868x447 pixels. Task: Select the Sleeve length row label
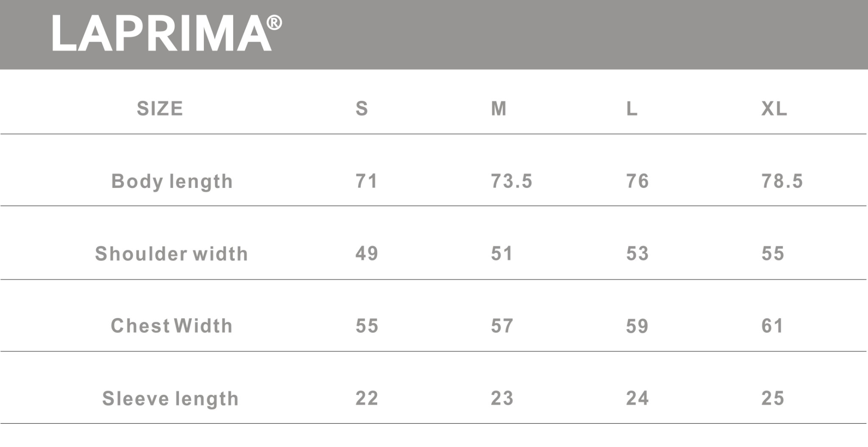pos(170,399)
